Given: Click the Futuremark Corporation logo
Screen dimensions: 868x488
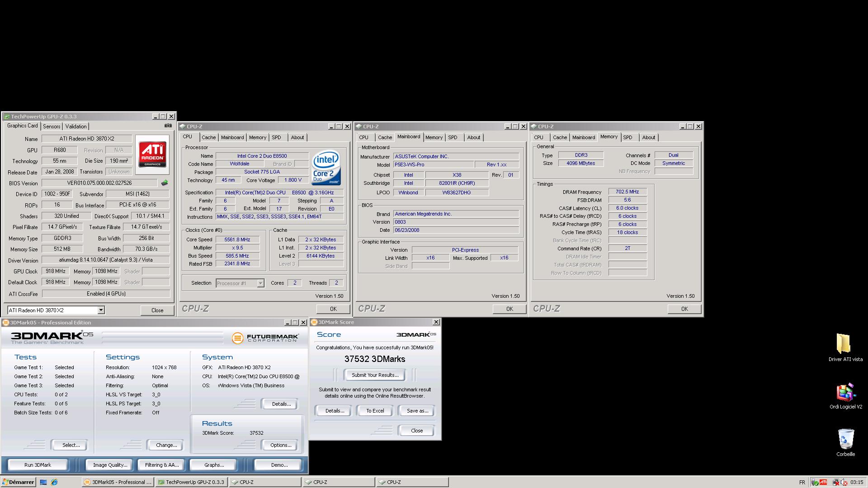Looking at the screenshot, I should click(x=265, y=338).
